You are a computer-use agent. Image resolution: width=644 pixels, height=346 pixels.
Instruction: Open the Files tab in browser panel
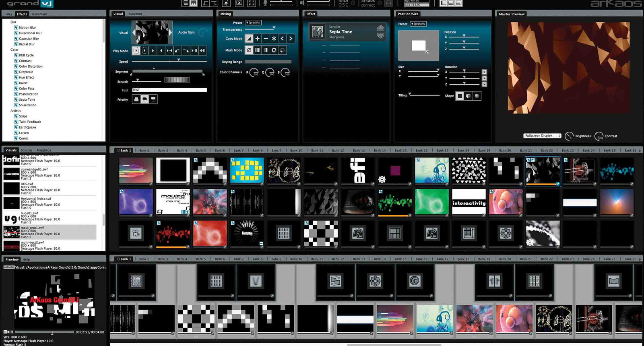9,14
